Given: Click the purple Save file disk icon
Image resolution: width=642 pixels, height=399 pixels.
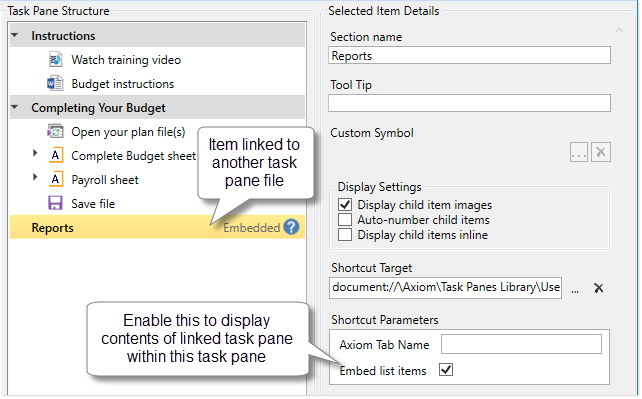Looking at the screenshot, I should pos(55,203).
